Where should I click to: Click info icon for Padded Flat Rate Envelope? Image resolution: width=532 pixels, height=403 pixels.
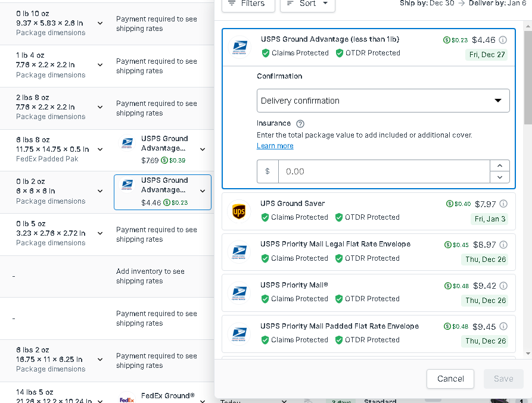coord(503,326)
